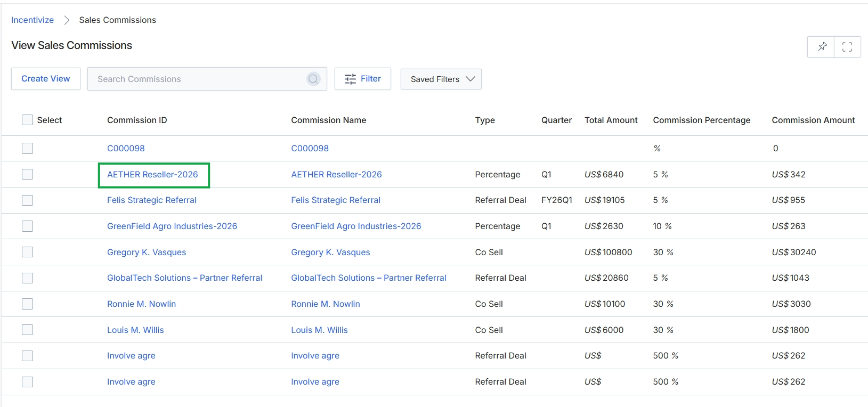Click US$1043 commission amount cell
Screen dimensions: 868x407
[791, 278]
